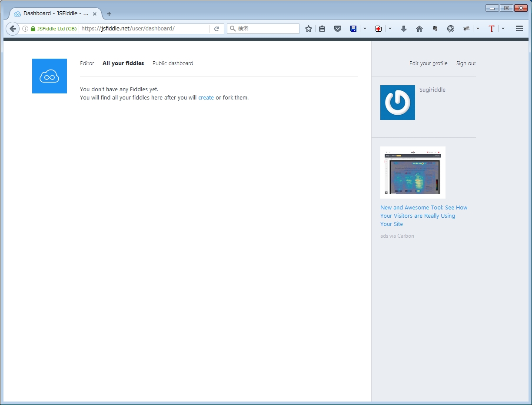Reload the page with refresh icon
The height and width of the screenshot is (405, 532).
point(216,29)
